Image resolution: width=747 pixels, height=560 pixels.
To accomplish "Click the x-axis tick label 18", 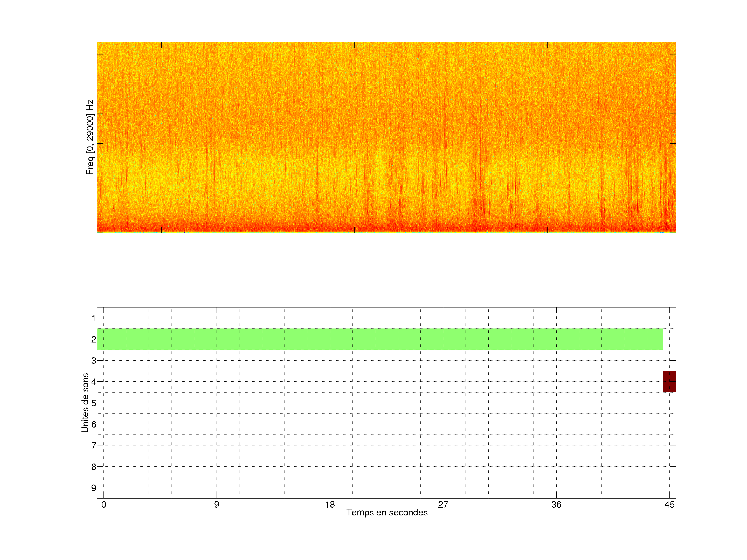I will click(x=330, y=505).
